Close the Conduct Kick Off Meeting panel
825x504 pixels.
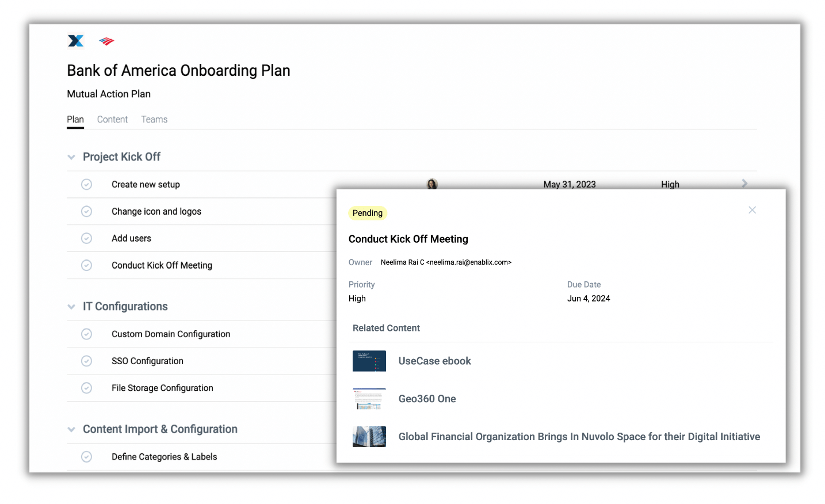pyautogui.click(x=752, y=210)
